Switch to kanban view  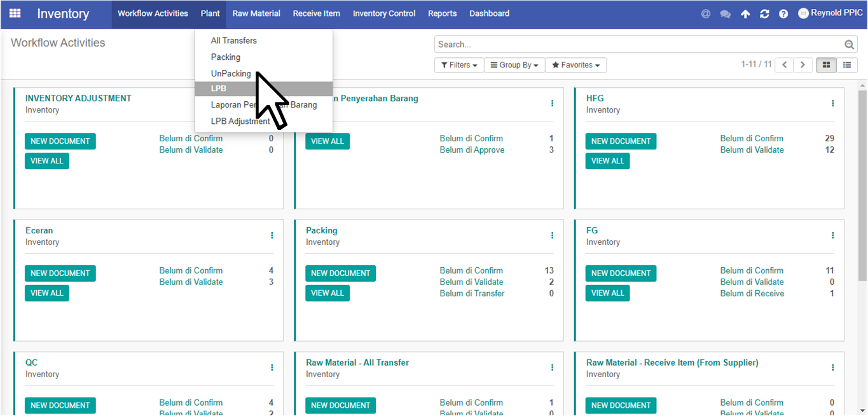coord(827,65)
